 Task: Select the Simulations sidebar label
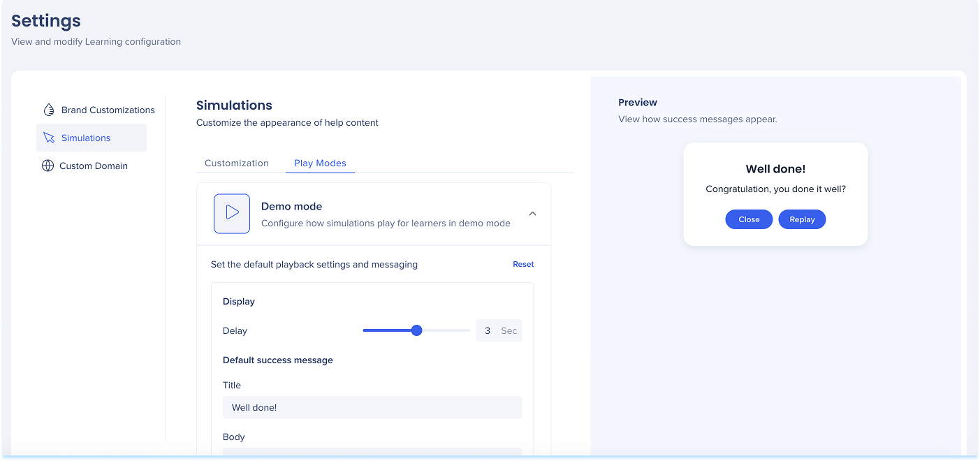86,138
